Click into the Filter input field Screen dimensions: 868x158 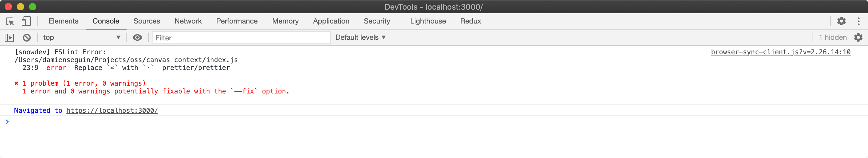click(x=241, y=38)
